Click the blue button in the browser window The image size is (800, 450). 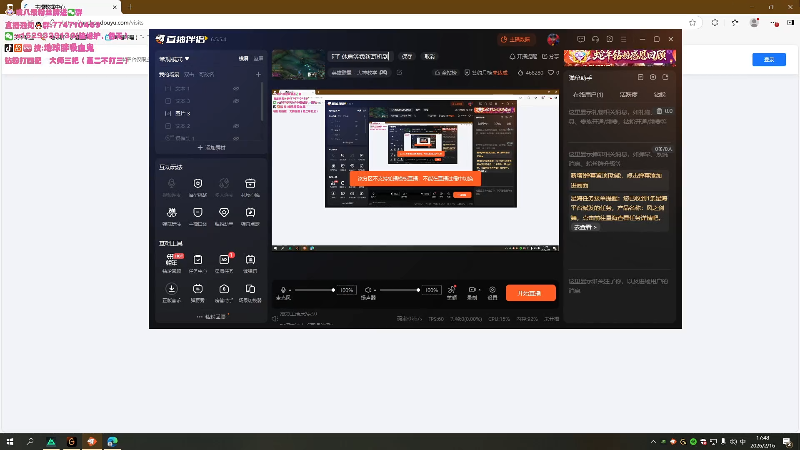click(769, 60)
